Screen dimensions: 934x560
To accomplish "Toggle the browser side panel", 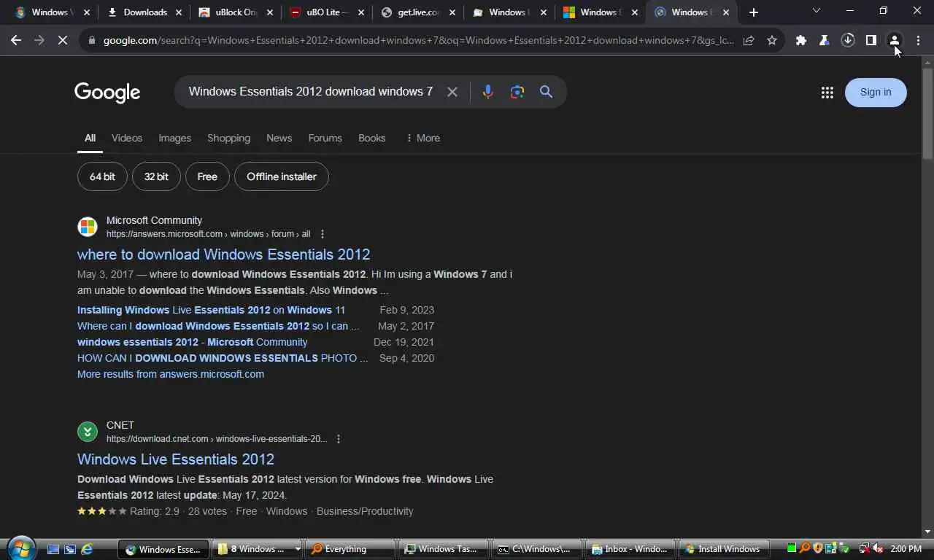I will coord(871,41).
